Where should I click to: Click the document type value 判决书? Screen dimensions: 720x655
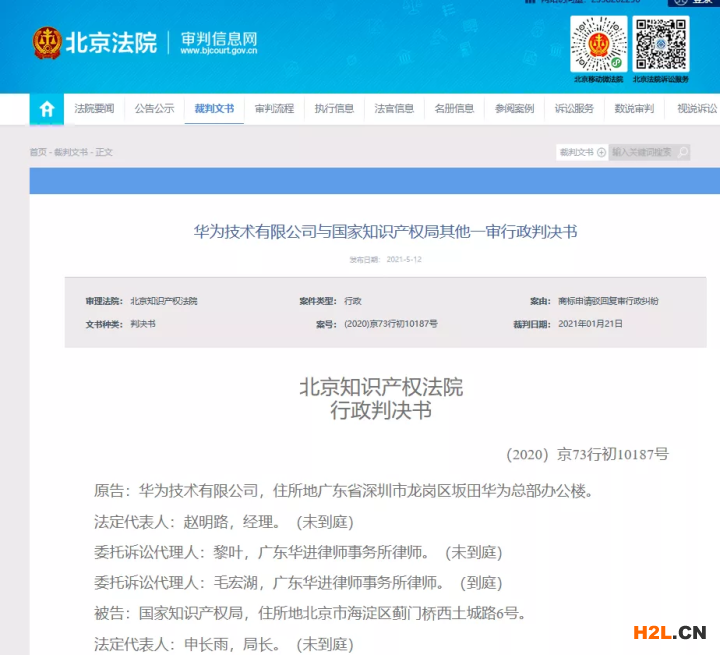point(143,324)
